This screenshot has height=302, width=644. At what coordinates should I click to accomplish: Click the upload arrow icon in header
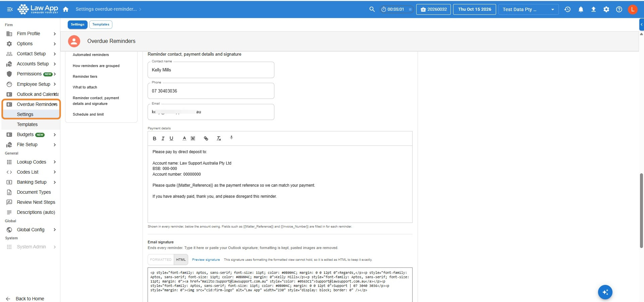593,9
